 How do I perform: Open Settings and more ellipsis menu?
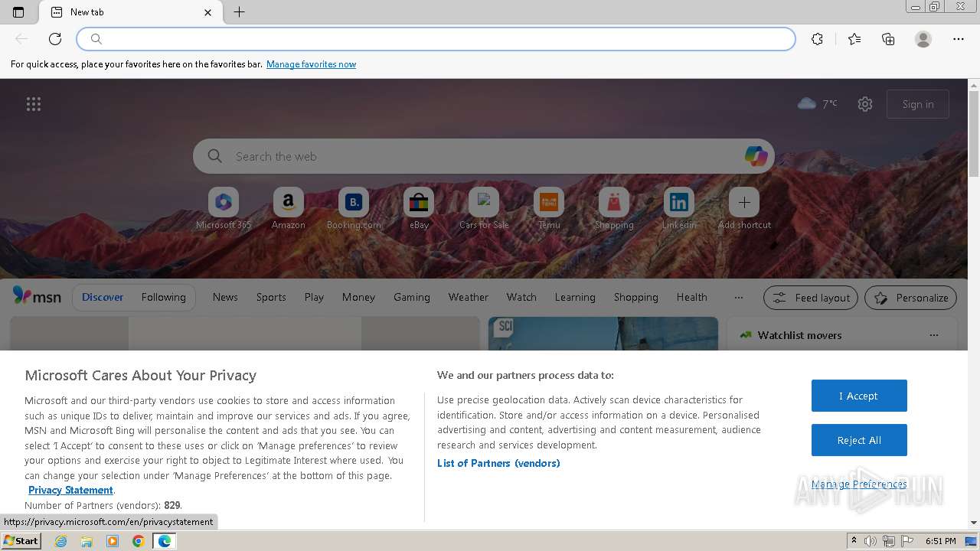click(x=959, y=39)
